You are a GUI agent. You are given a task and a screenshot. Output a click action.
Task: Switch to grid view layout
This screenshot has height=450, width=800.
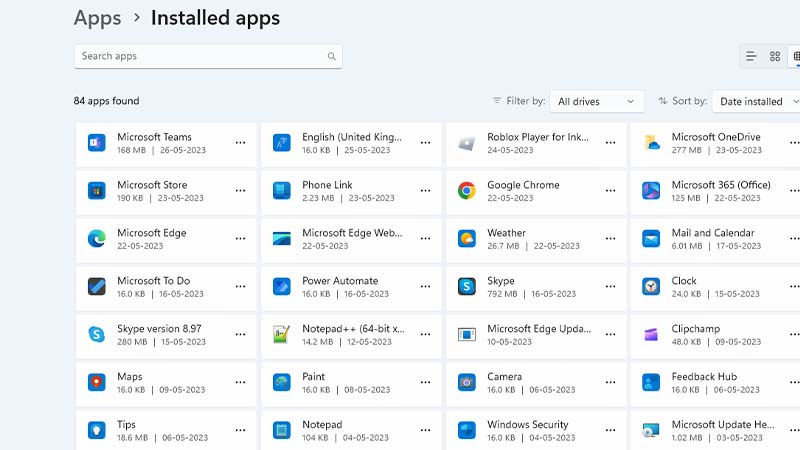coord(775,56)
